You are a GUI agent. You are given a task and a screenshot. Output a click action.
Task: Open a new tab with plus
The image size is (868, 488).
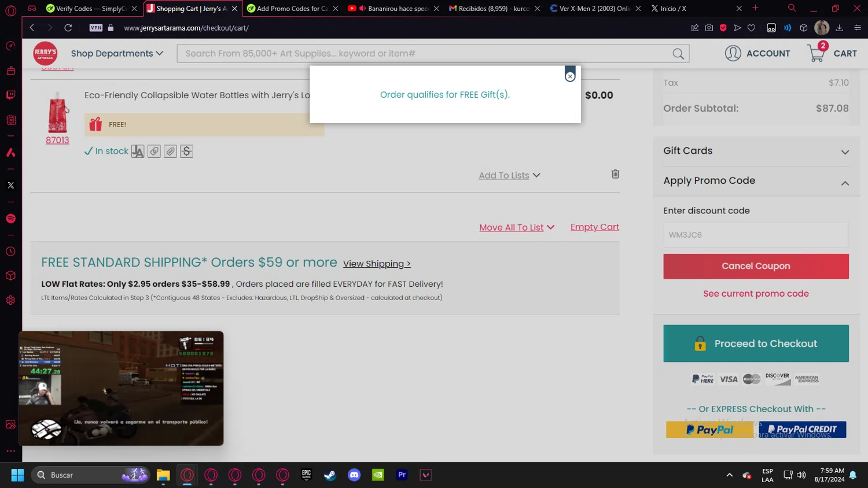[x=755, y=8]
